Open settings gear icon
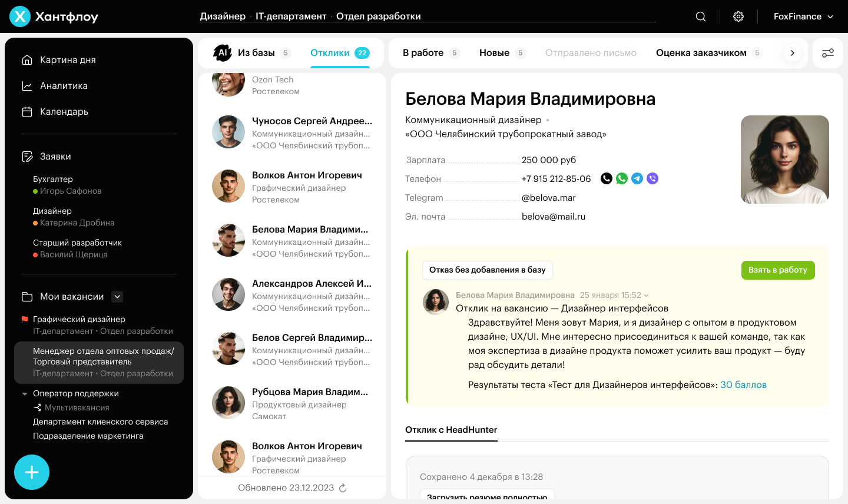Screen dimensions: 848x504 pyautogui.click(x=738, y=16)
